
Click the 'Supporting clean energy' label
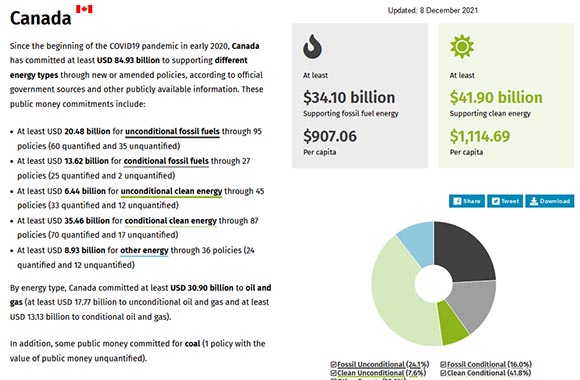490,114
